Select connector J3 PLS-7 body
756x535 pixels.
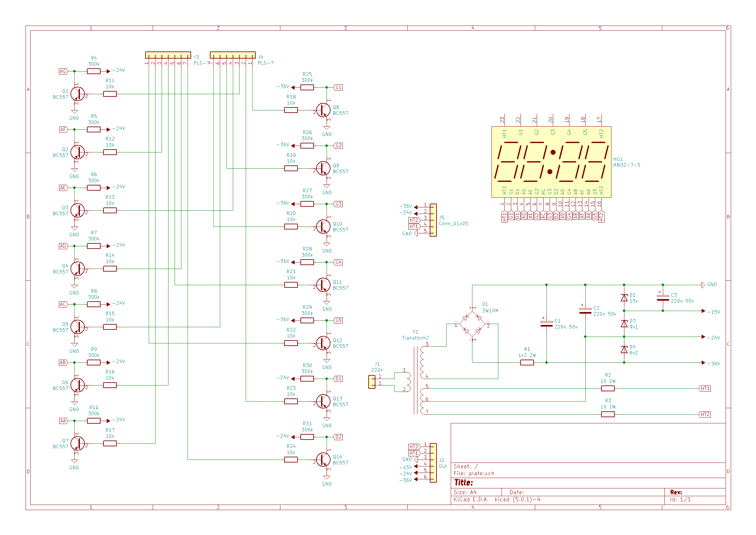click(x=168, y=55)
